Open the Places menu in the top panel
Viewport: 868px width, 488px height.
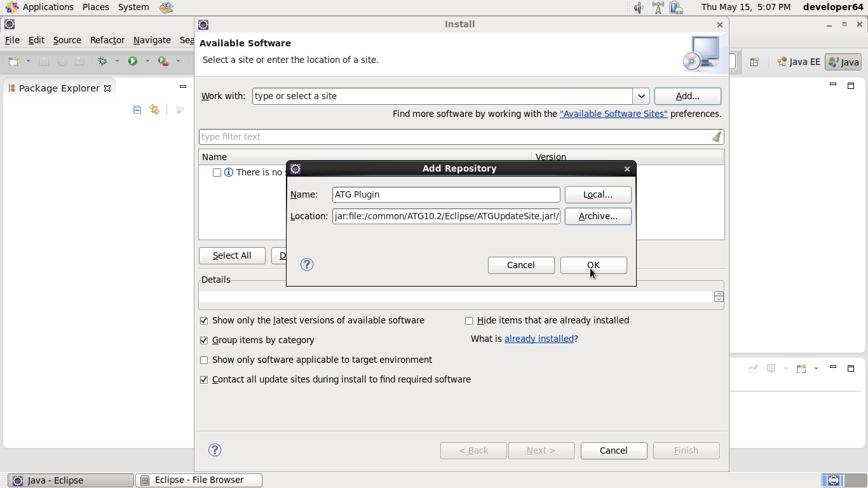[x=95, y=7]
